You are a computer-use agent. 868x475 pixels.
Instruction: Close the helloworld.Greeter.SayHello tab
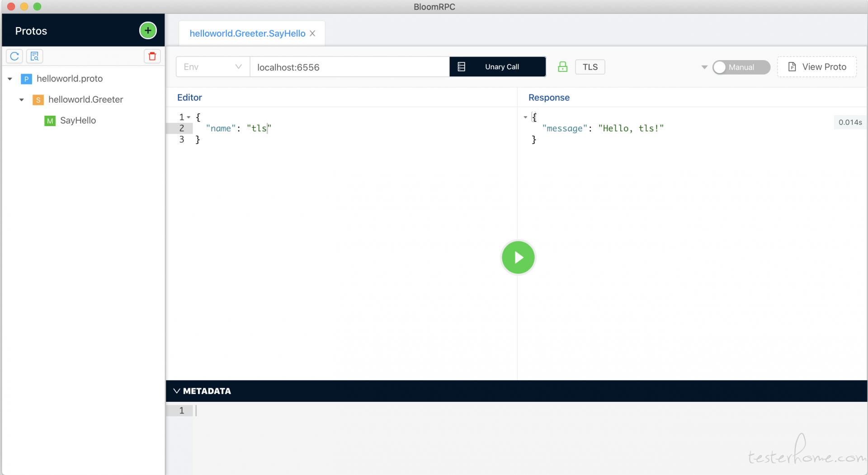pos(312,33)
